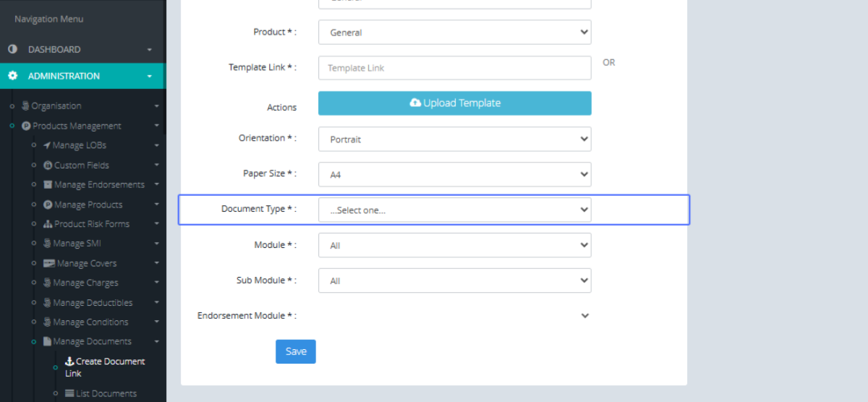Click the Manage LOBs arrow icon
The width and height of the screenshot is (868, 402).
tap(46, 145)
